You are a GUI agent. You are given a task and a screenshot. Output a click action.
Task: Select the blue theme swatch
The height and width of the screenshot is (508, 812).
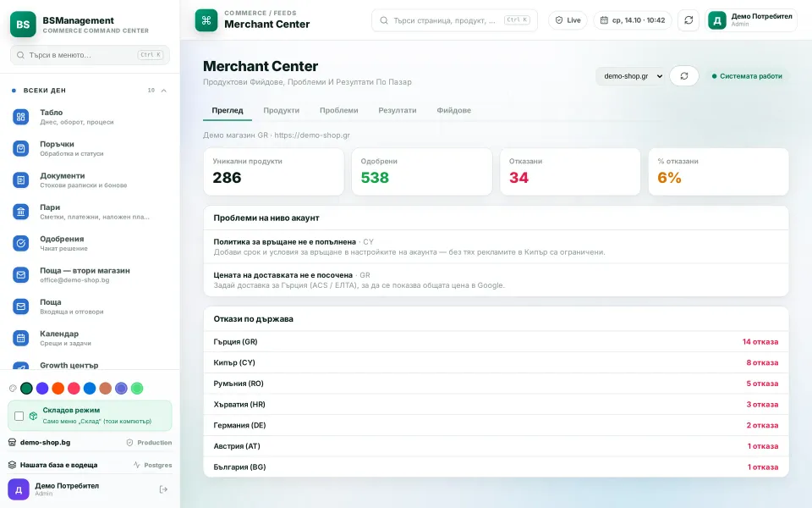tap(90, 389)
